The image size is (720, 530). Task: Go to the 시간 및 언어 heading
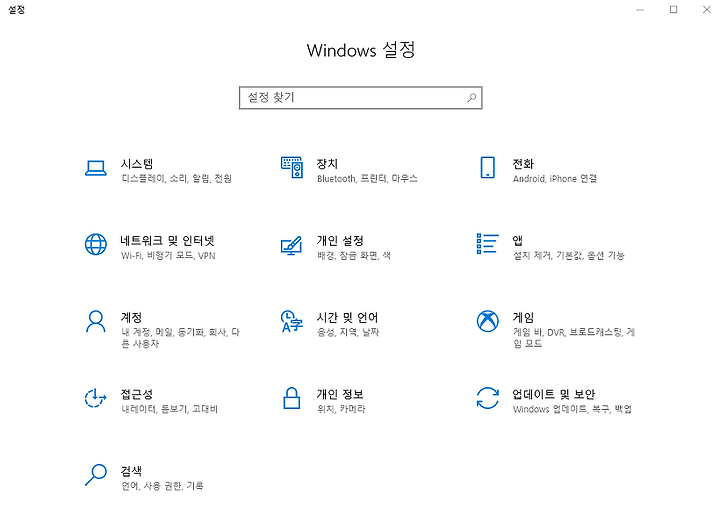pyautogui.click(x=347, y=317)
